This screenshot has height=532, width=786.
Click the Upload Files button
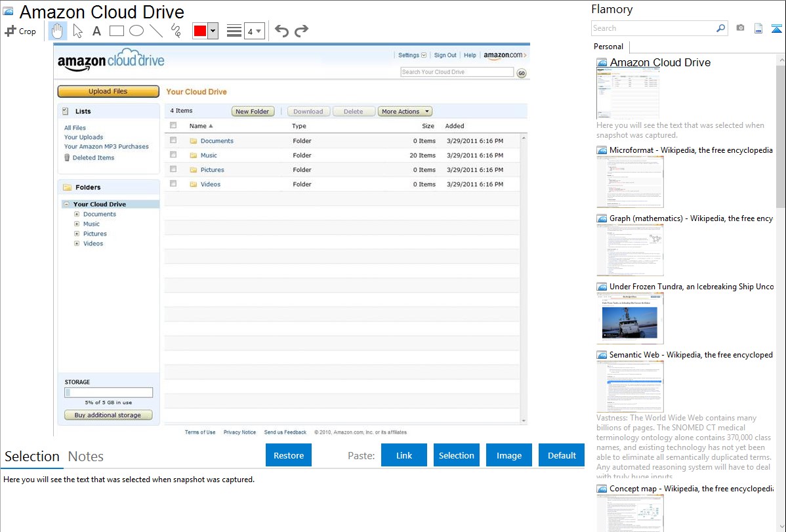tap(108, 91)
